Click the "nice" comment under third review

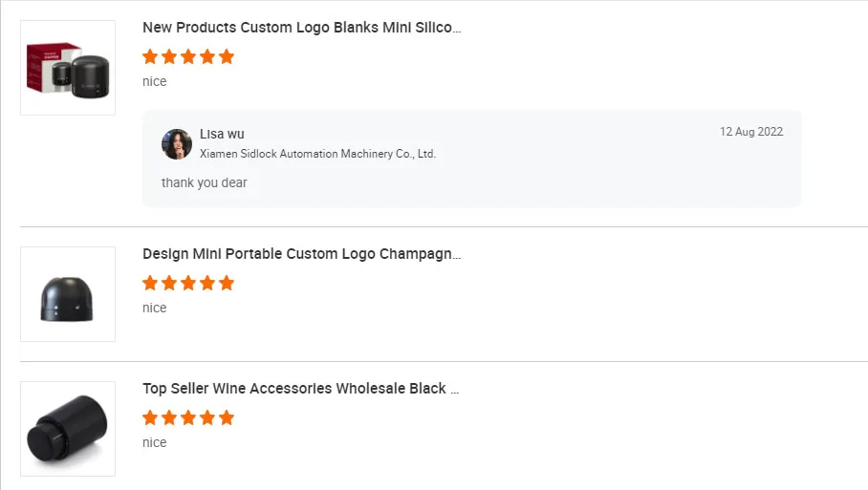(155, 442)
